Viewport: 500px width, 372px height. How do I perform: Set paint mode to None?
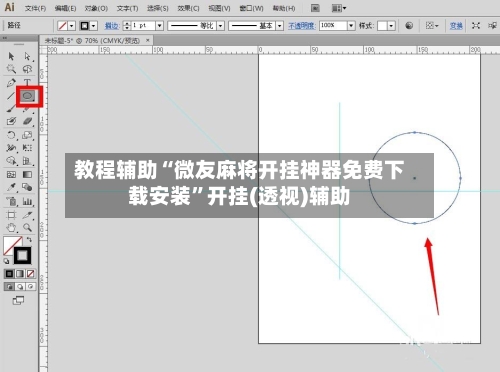[x=31, y=274]
